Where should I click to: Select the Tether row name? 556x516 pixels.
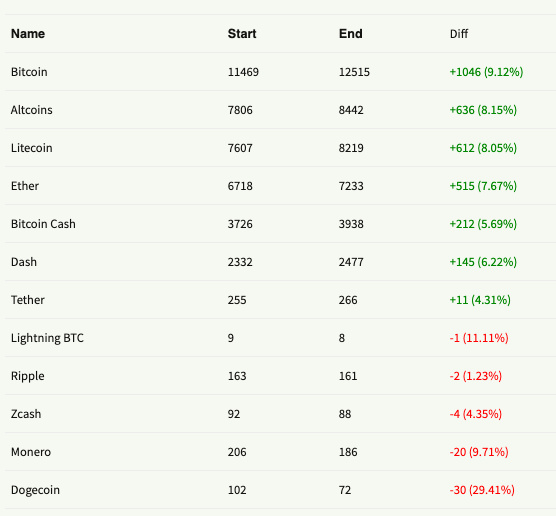click(x=28, y=300)
